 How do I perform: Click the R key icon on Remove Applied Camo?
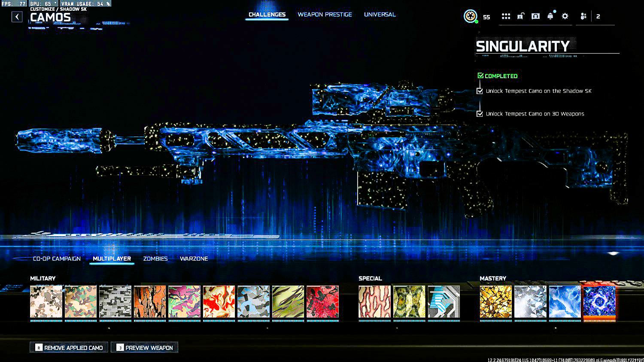pyautogui.click(x=39, y=347)
